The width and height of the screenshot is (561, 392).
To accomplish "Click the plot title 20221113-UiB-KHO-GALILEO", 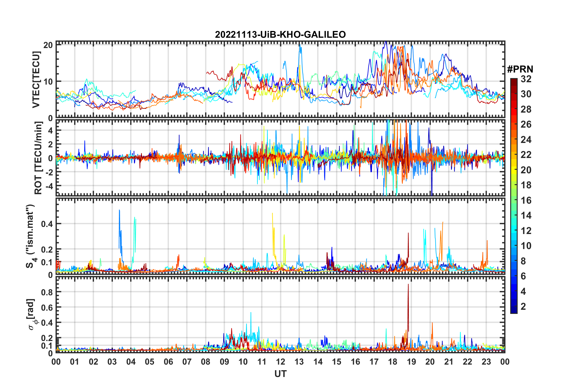I will tap(280, 35).
